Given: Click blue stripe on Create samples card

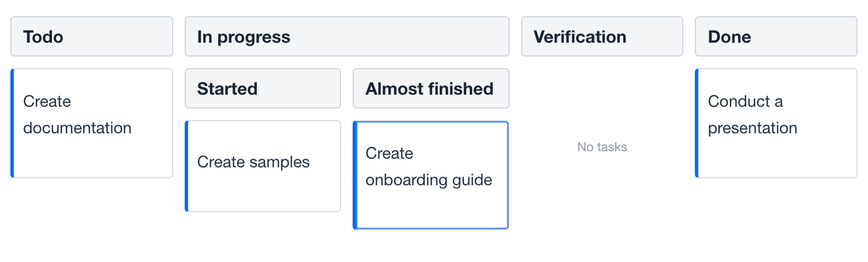Looking at the screenshot, I should (x=186, y=166).
